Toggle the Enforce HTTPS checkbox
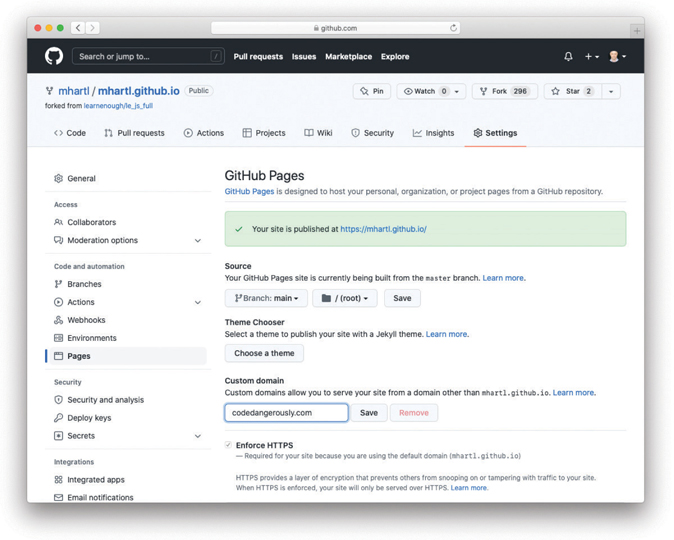This screenshot has height=540, width=674. point(229,445)
